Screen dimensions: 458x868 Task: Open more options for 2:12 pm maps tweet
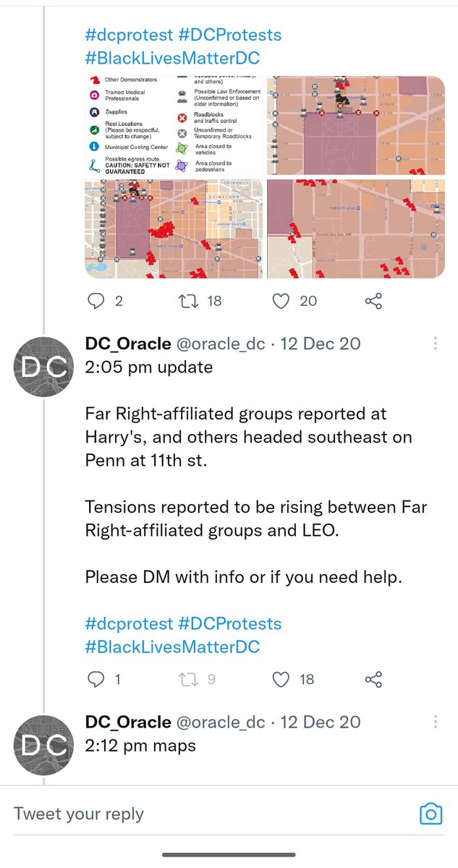tap(435, 722)
